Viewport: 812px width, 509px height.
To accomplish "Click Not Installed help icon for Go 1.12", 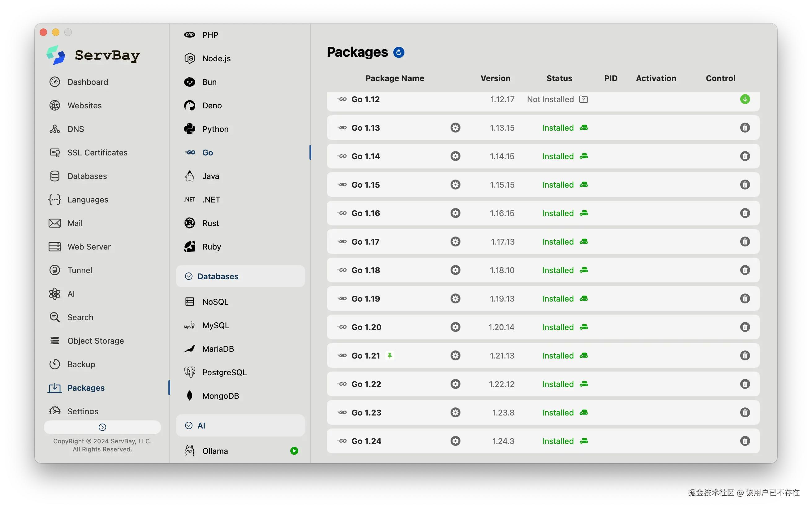I will 584,99.
